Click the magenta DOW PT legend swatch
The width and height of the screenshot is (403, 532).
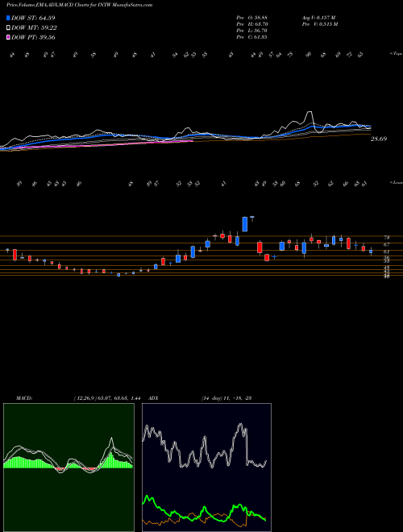[x=9, y=37]
